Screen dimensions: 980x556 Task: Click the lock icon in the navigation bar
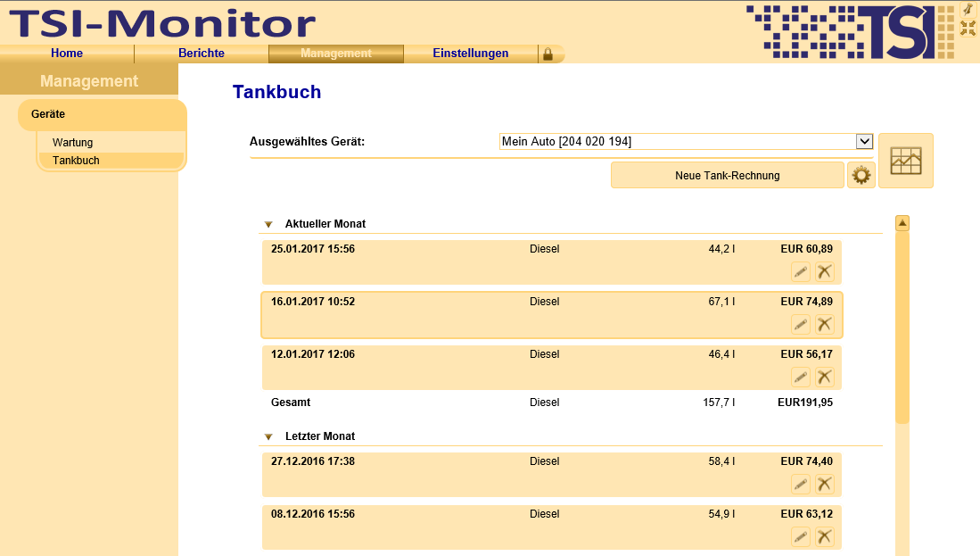(x=548, y=54)
